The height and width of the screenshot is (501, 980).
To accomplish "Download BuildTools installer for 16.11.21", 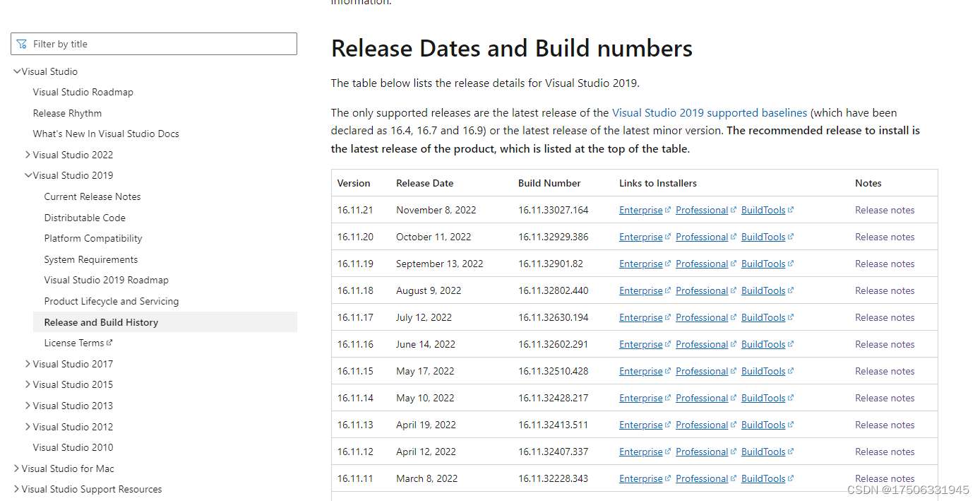I will click(x=763, y=210).
